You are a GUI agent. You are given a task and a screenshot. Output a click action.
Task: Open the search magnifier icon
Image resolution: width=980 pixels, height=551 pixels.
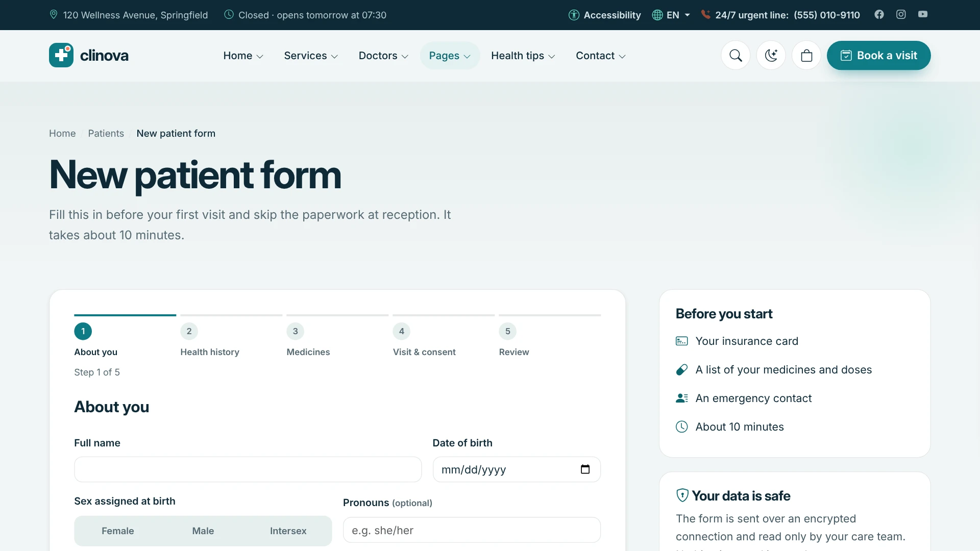pos(736,56)
